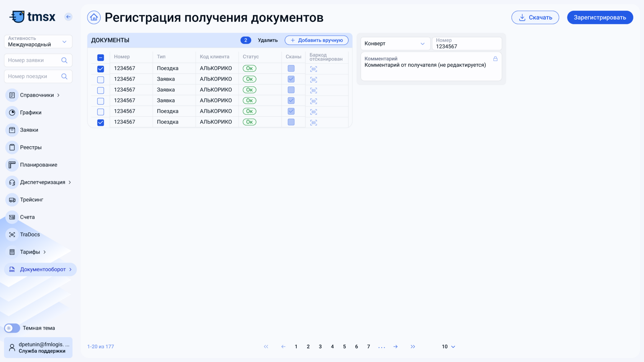Click the barcode icon in the second row
The height and width of the screenshot is (362, 644).
click(314, 80)
